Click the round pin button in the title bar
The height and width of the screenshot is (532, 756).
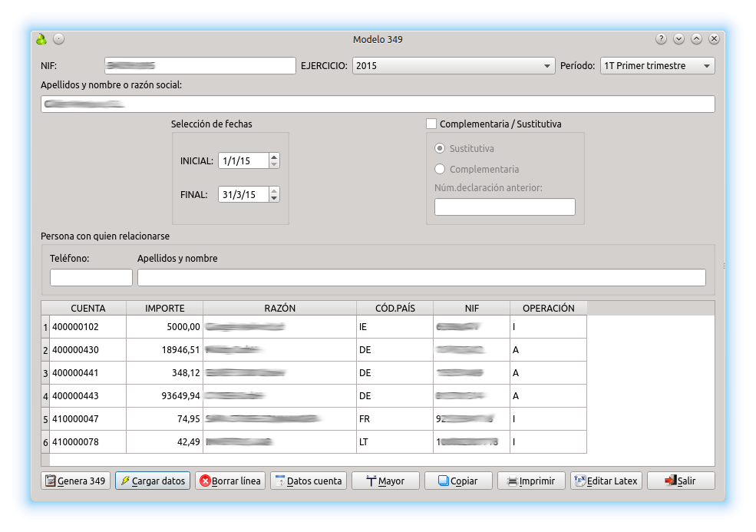click(59, 39)
